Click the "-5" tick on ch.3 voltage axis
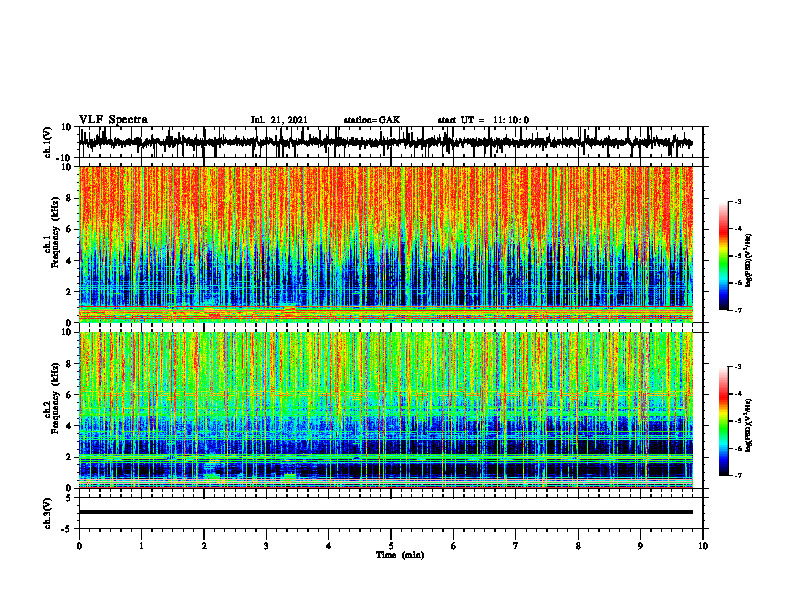Screen dimensions: 792x612 point(68,529)
